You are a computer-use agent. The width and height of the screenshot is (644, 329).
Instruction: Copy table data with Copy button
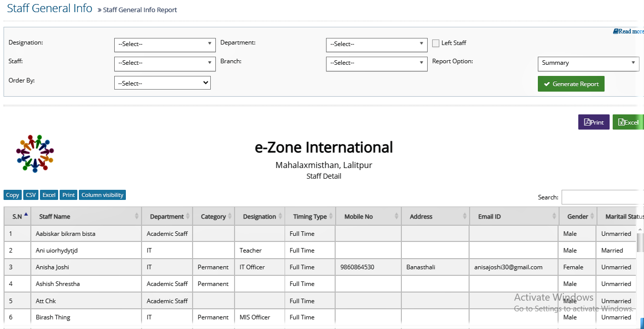(13, 195)
